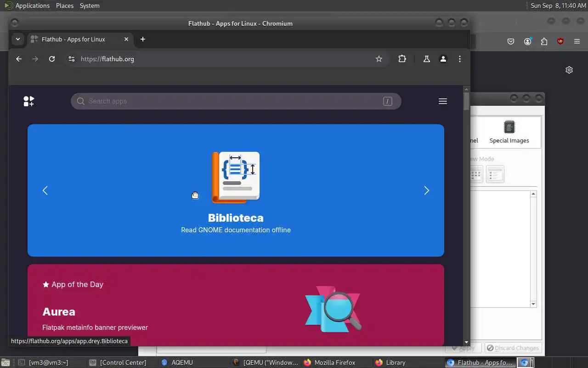Choose the icon grid view mode in AQEMU
This screenshot has width=588, height=368.
(x=476, y=174)
